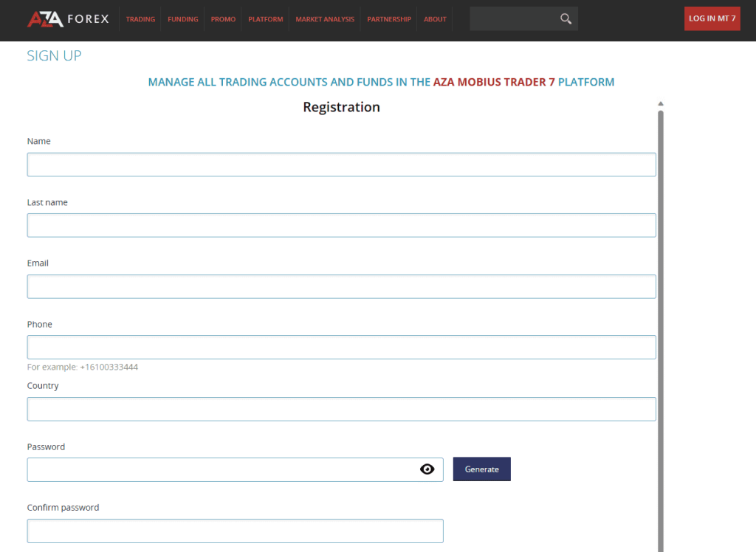756x552 pixels.
Task: Click the Log In MT 7 button
Action: pyautogui.click(x=712, y=18)
